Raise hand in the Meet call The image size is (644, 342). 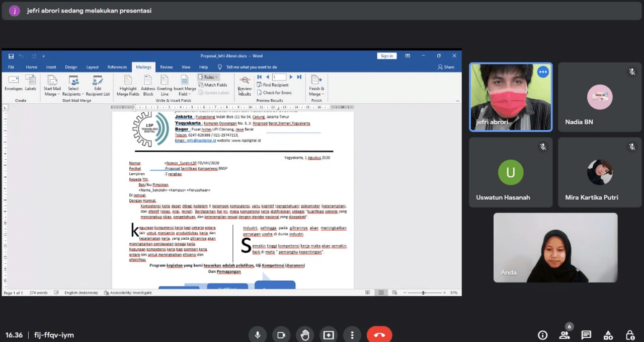(x=305, y=335)
